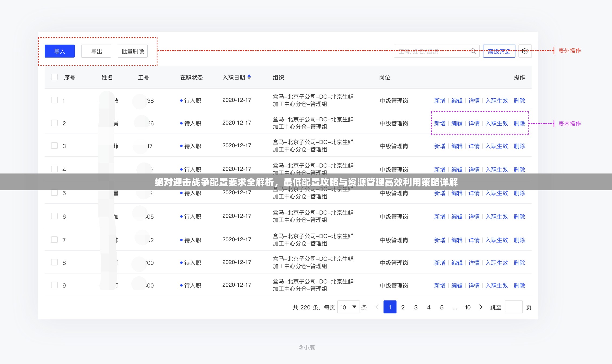Click 入职生效 in row 2
Image resolution: width=612 pixels, height=364 pixels.
497,123
